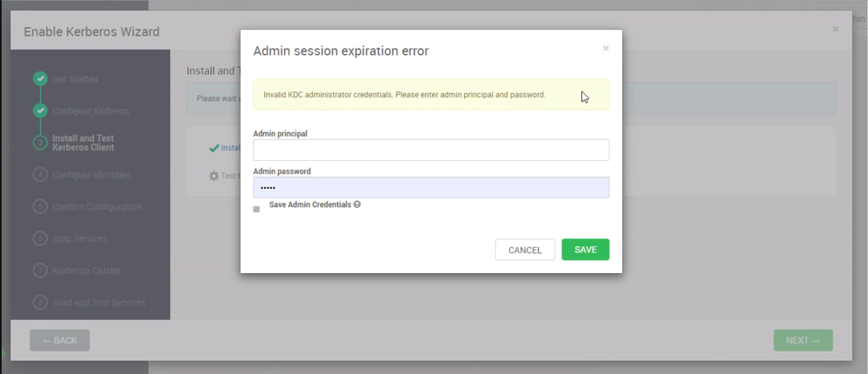Click the green checkmark beside Install task
Viewport: 868px width, 374px height.
pos(214,148)
